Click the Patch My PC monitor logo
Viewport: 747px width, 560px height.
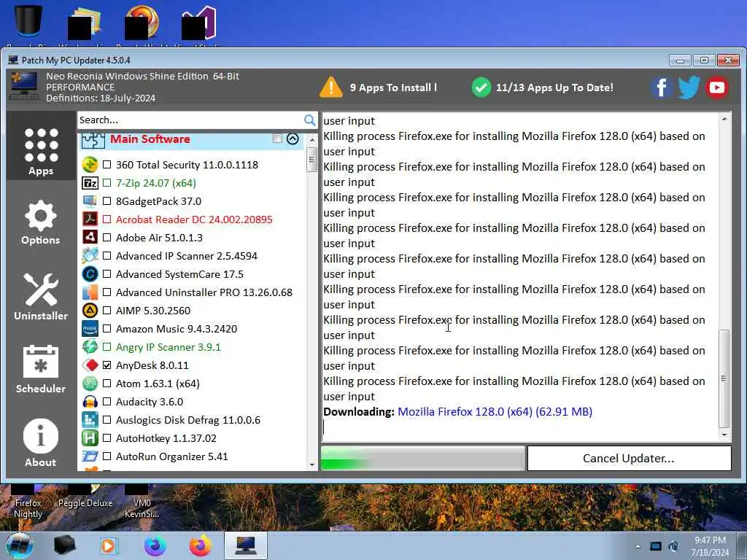[24, 86]
